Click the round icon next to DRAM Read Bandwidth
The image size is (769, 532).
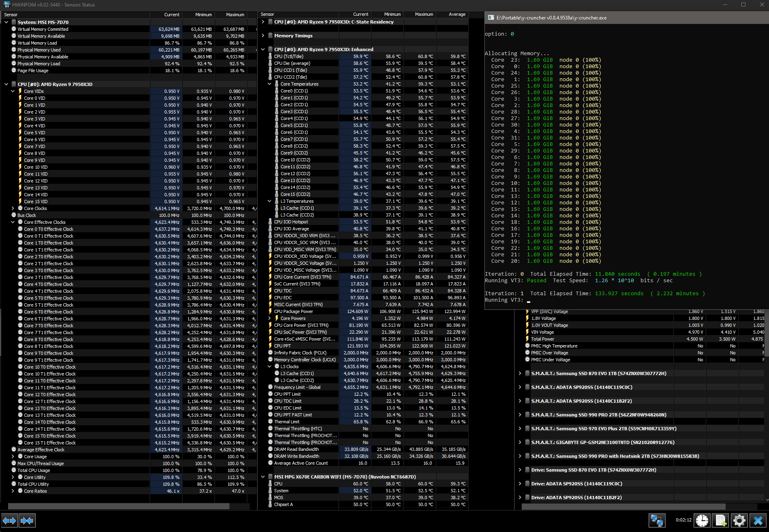click(x=270, y=449)
